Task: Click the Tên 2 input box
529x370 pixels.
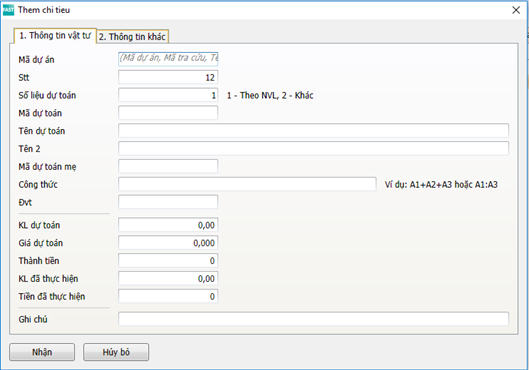Action: pyautogui.click(x=313, y=149)
